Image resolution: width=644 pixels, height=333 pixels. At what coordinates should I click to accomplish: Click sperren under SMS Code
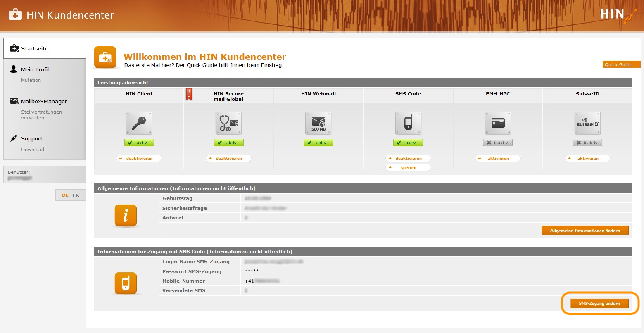click(x=408, y=167)
